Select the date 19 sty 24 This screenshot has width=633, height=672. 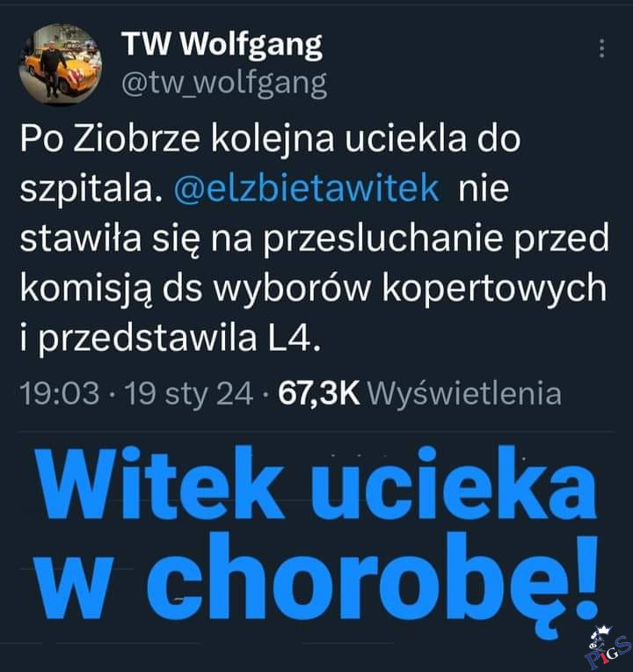[x=189, y=394]
